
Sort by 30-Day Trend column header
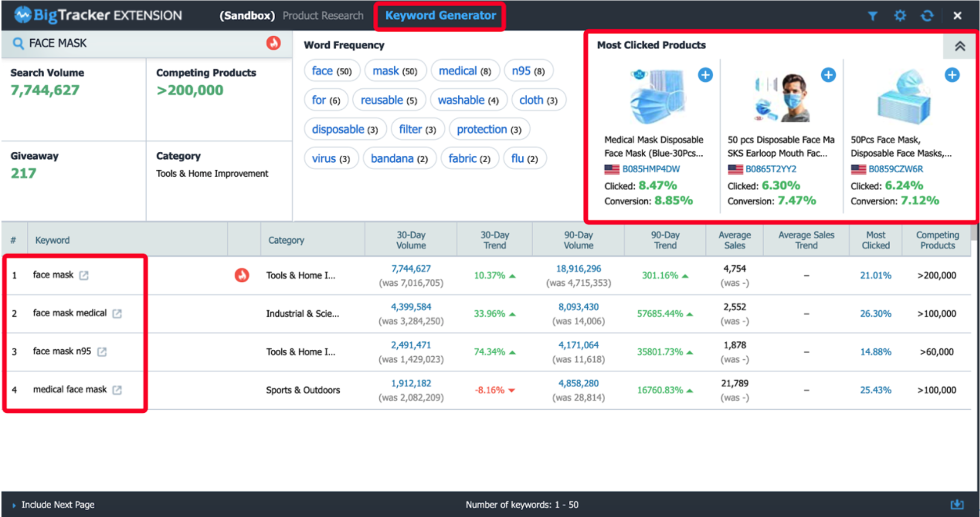(x=494, y=240)
